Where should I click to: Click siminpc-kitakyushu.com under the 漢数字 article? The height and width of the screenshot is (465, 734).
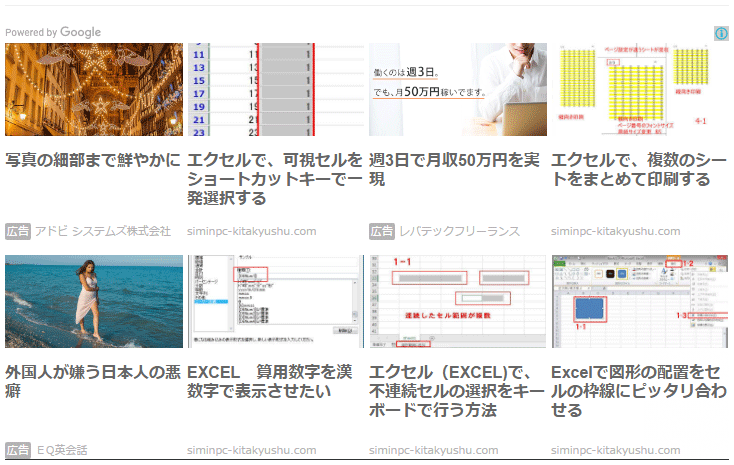252,450
